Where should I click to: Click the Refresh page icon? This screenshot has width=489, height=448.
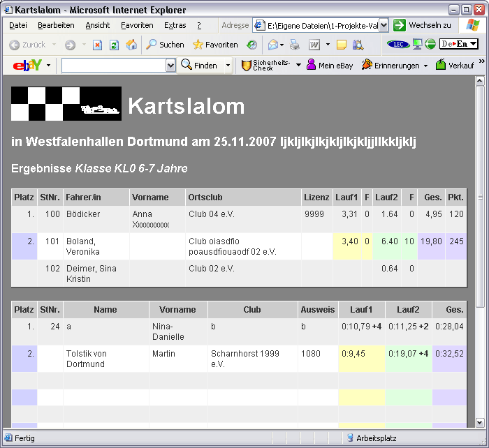click(114, 45)
